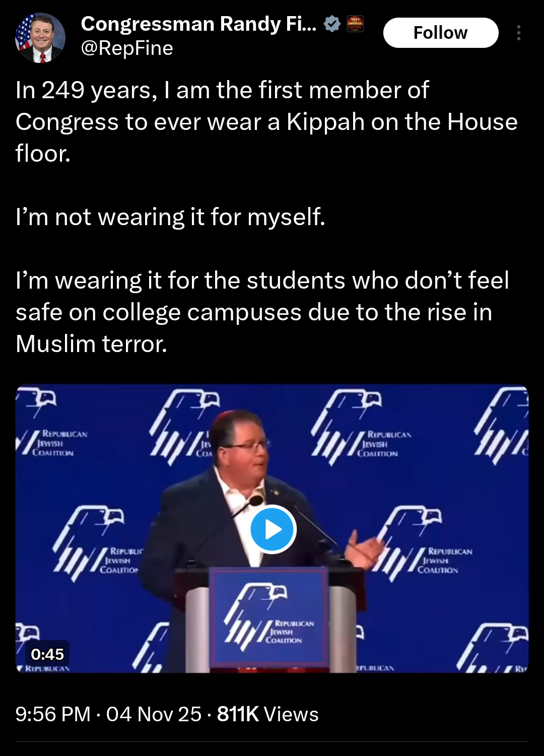The height and width of the screenshot is (756, 544).
Task: Click the 0:45 video duration badge
Action: [x=47, y=654]
